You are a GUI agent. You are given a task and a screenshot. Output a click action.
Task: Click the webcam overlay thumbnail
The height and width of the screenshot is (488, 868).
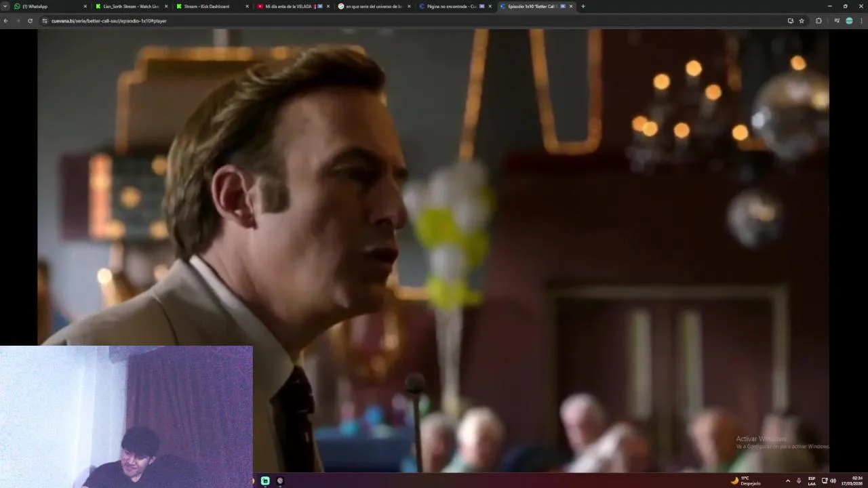126,417
